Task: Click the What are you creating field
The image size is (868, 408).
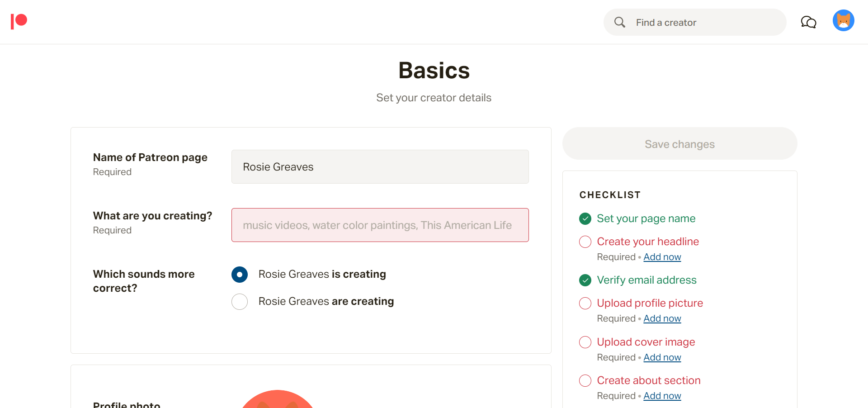Action: (x=380, y=225)
